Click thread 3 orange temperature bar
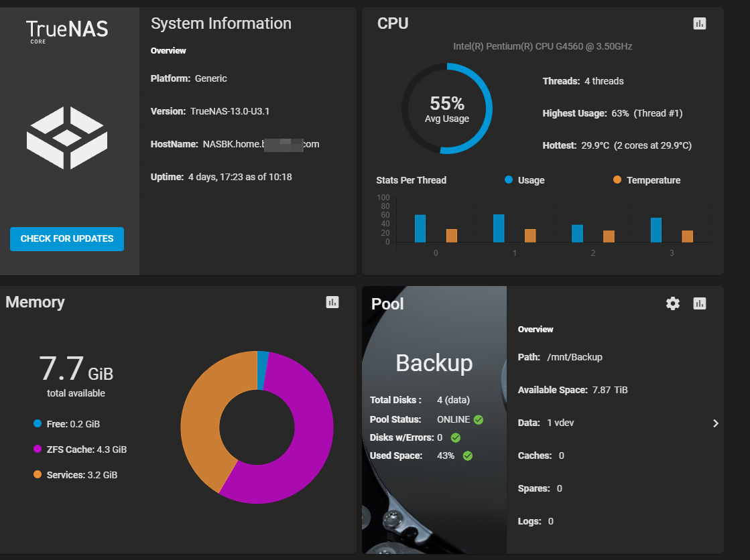Screen dimensions: 750x560 [688, 236]
